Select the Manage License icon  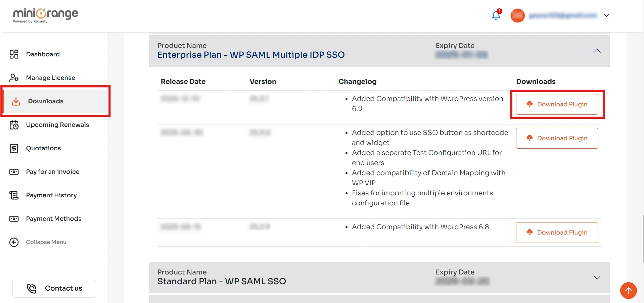click(14, 78)
